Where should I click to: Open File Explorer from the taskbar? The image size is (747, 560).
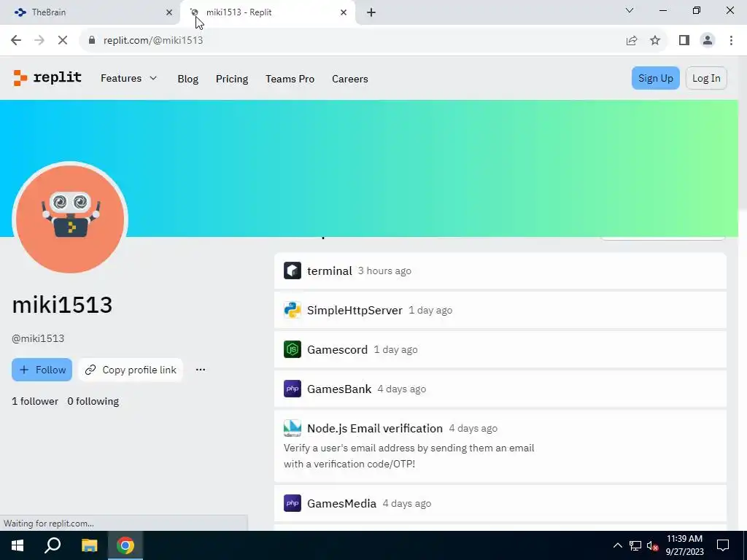point(89,545)
